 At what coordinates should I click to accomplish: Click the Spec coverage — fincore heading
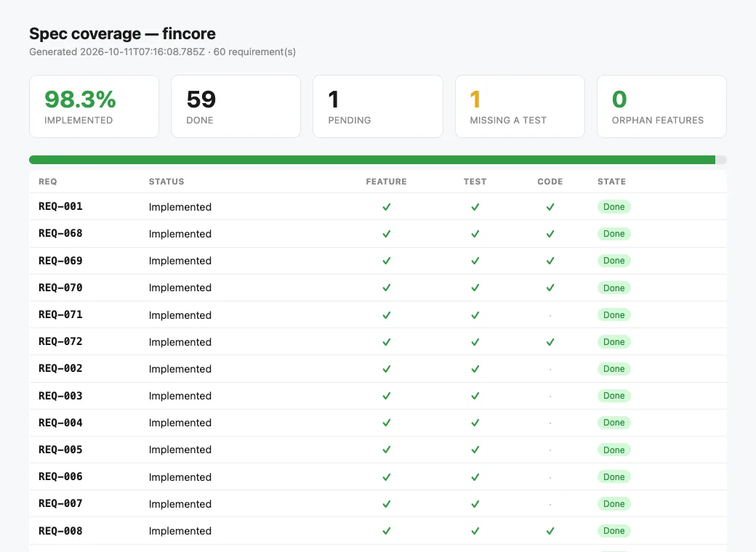pos(122,33)
